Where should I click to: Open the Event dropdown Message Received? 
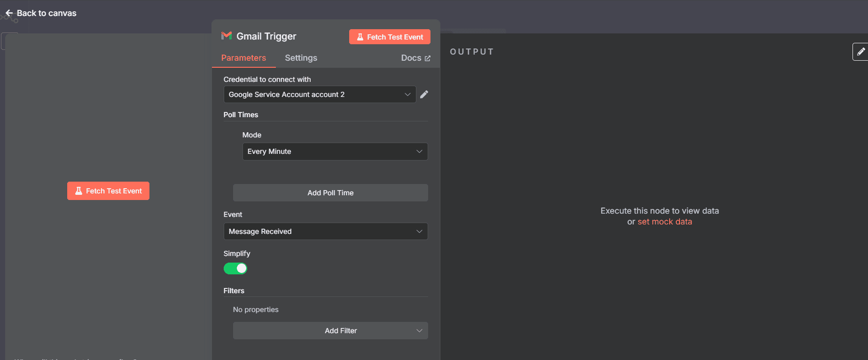coord(326,232)
